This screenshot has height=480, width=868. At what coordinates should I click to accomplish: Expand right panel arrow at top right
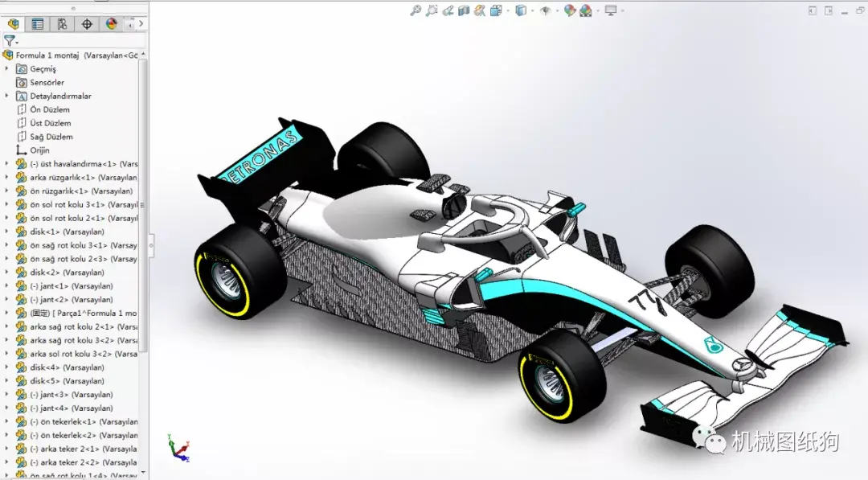[829, 10]
